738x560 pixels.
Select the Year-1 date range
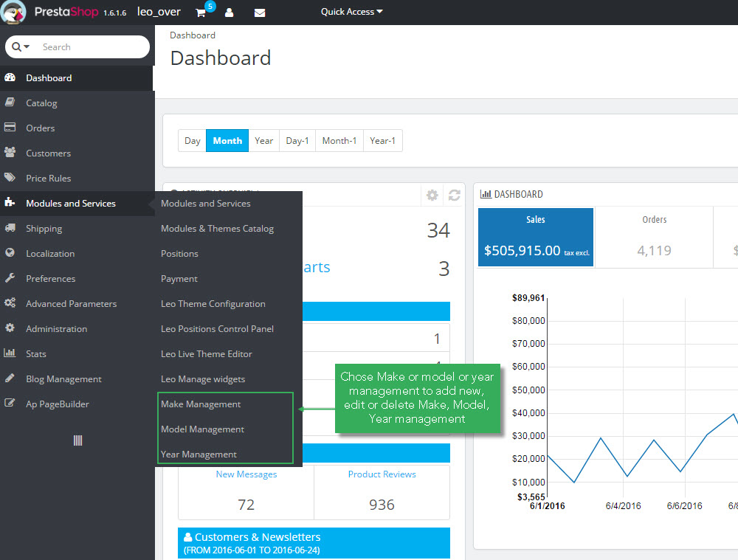(x=382, y=141)
